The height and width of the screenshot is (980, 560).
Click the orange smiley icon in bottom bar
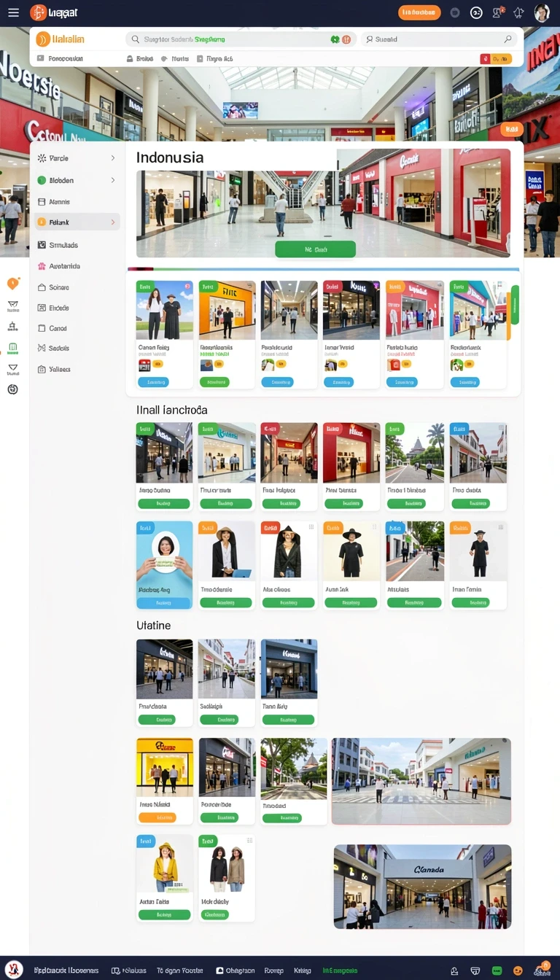[518, 971]
